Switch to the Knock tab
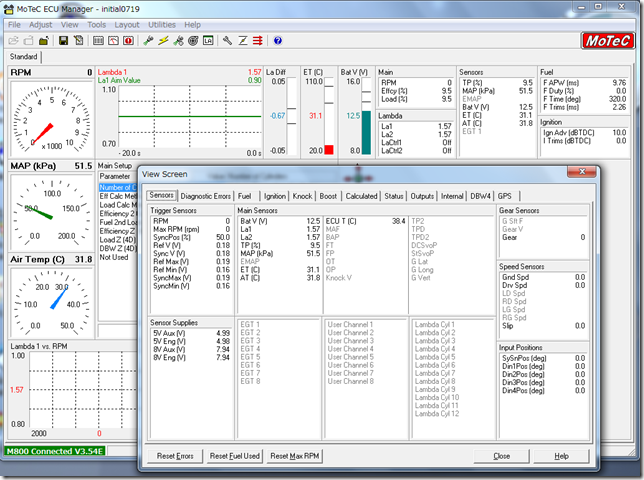 click(x=302, y=196)
